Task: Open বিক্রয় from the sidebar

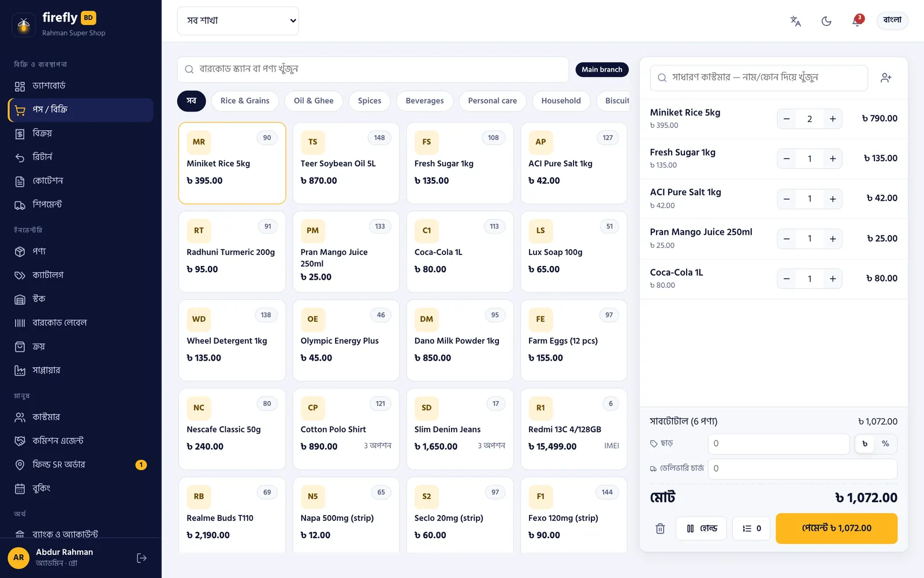Action: (81, 134)
